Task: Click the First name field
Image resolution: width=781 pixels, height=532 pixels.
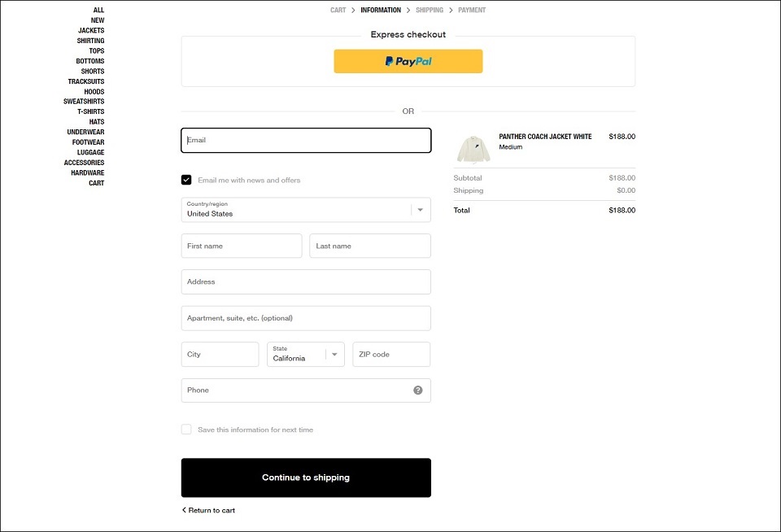Action: point(242,246)
